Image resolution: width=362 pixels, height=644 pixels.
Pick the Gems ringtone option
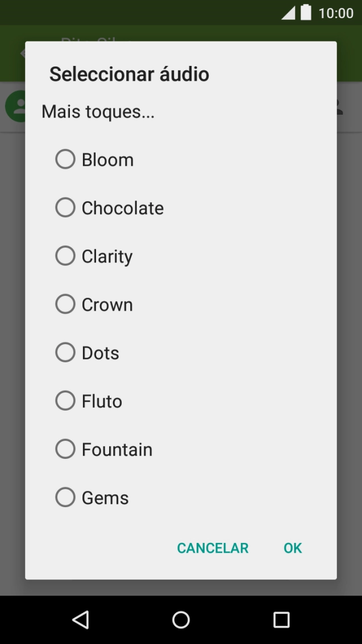click(65, 497)
